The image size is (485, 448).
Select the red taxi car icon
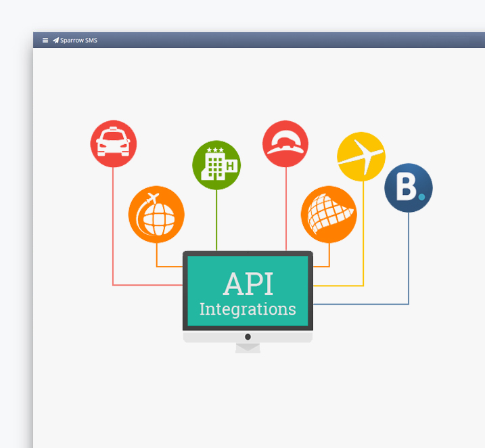[x=114, y=143]
